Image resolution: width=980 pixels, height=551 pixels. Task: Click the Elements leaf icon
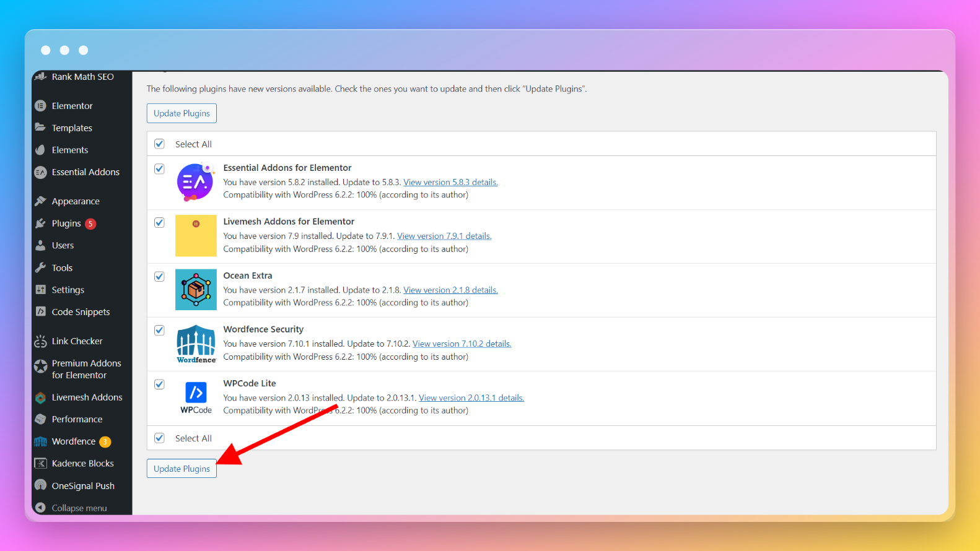41,150
